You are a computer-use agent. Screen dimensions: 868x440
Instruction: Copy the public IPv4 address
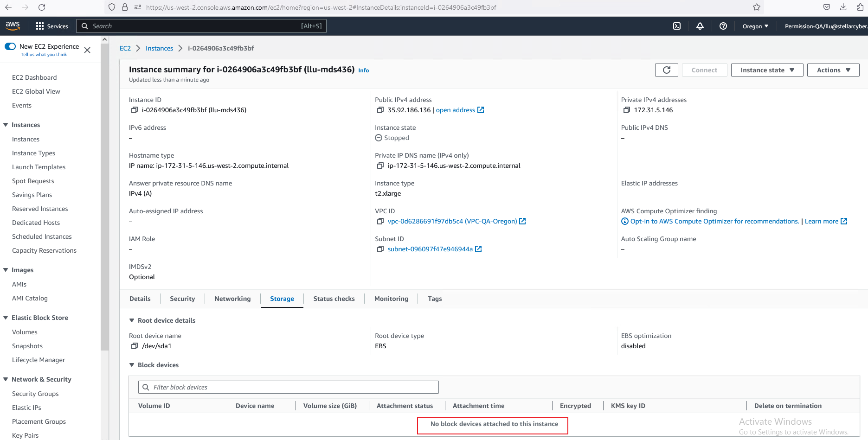(380, 110)
